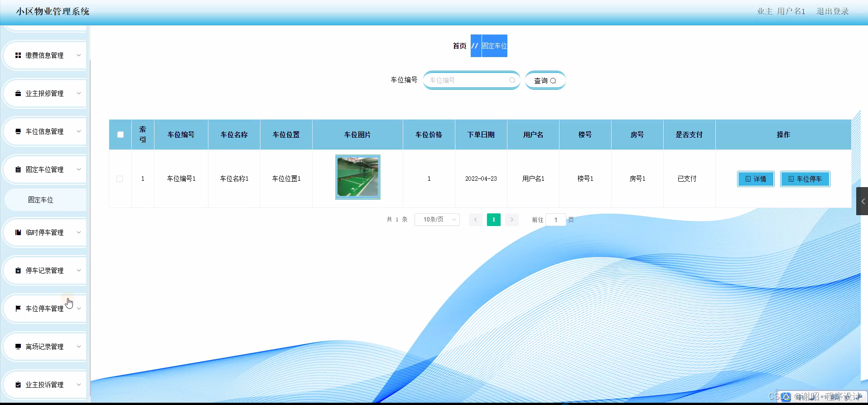Click the 车位编号 column header
This screenshot has height=405, width=868.
(x=181, y=135)
